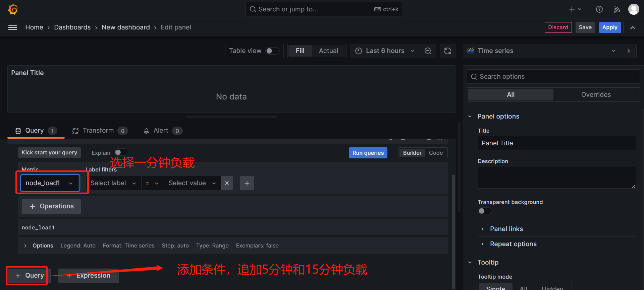Open the node_load1 metric dropdown
Viewport: 644px width, 290px height.
pos(50,183)
